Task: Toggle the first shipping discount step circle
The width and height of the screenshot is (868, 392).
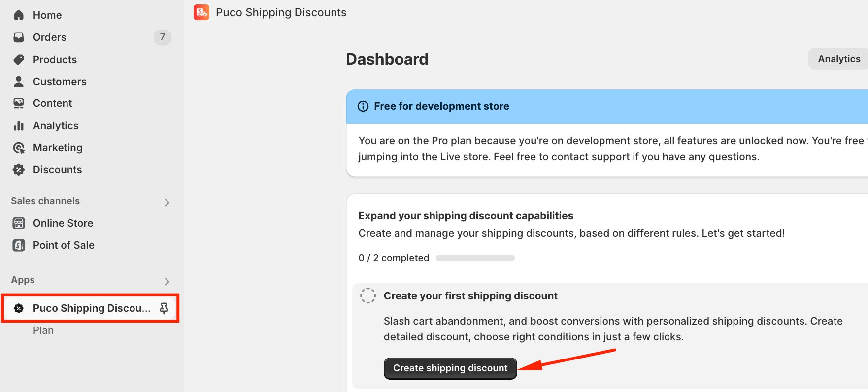Action: [368, 295]
